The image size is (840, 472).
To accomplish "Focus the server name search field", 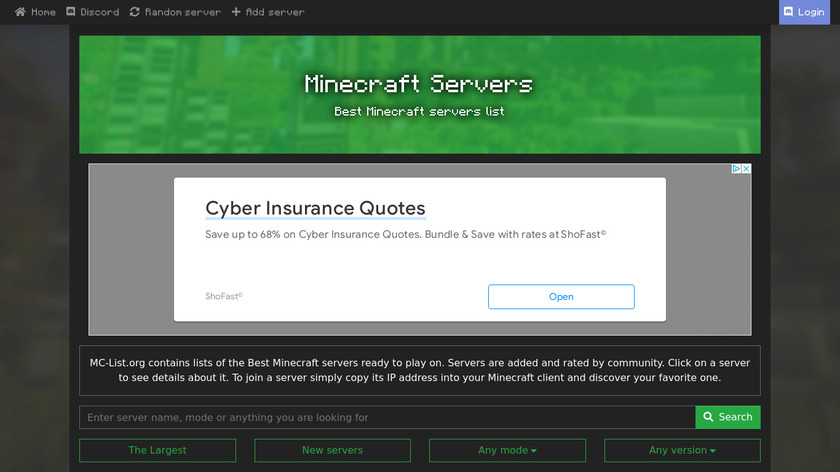I will tap(387, 417).
